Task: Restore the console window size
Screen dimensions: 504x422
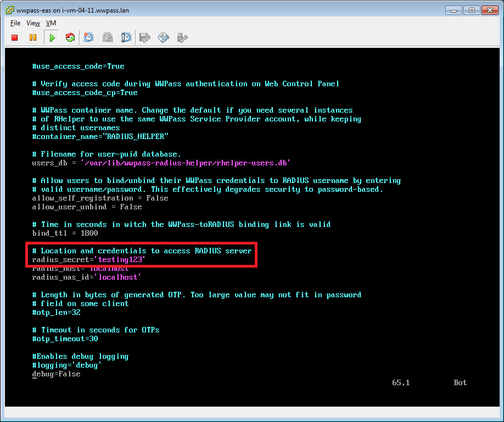Action: pyautogui.click(x=473, y=10)
